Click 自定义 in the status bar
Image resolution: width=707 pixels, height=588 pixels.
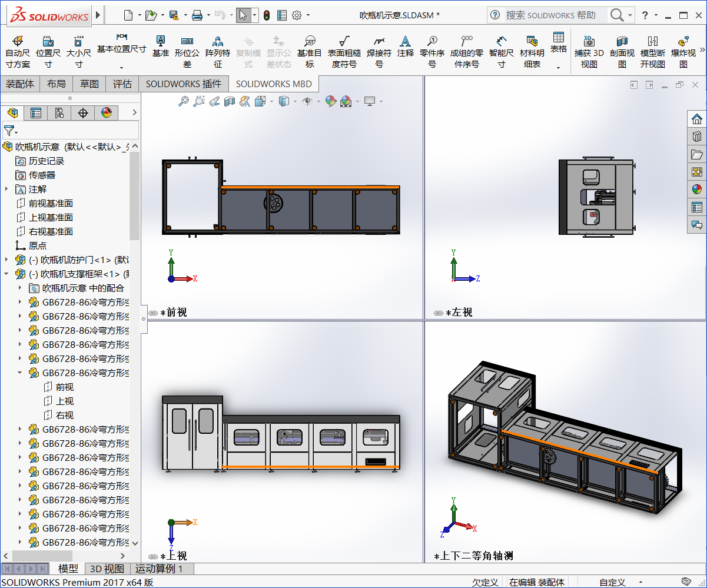click(612, 582)
